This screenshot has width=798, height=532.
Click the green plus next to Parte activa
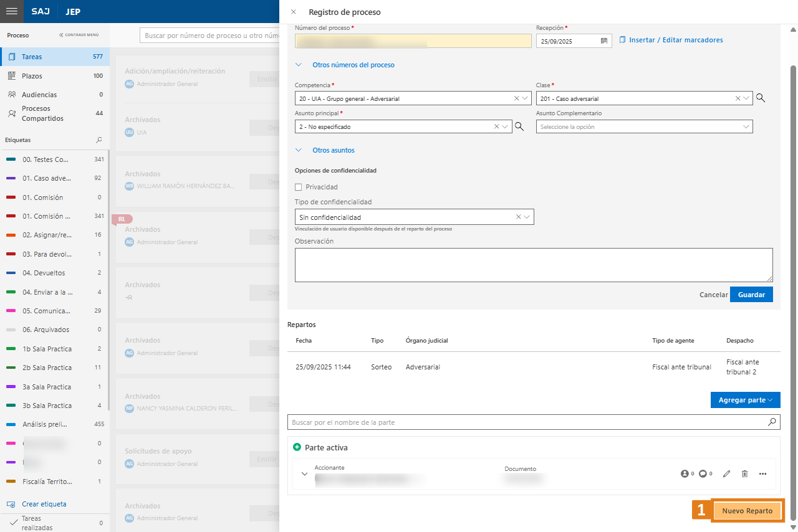pos(297,447)
